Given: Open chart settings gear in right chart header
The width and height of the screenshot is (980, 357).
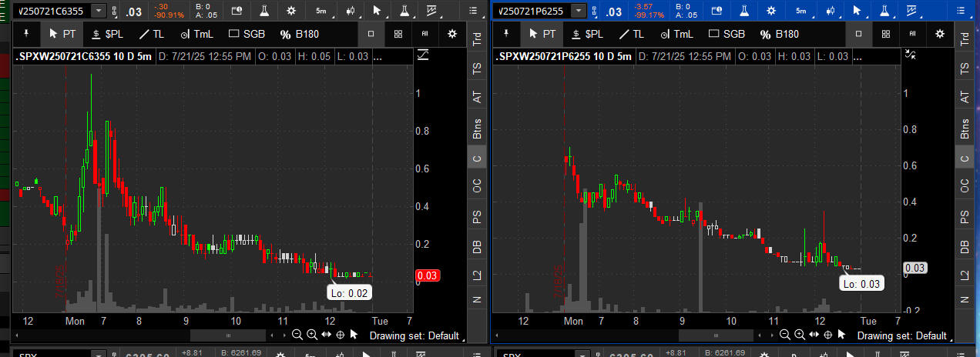Looking at the screenshot, I should pos(773,11).
